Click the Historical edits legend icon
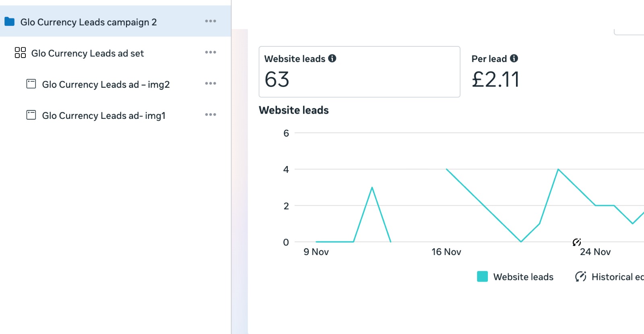644x334 pixels. pos(580,276)
